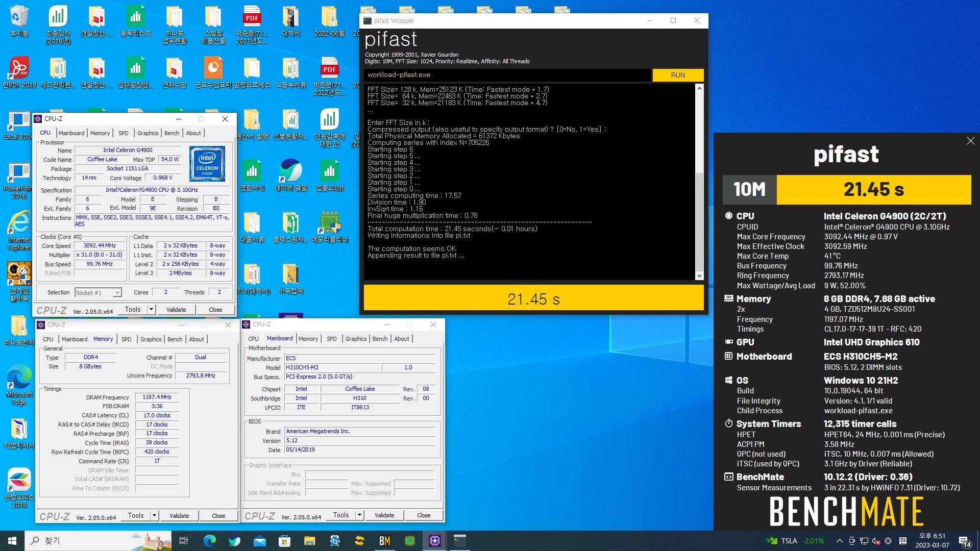Open Task View from the taskbar
This screenshot has width=980, height=551.
[184, 541]
